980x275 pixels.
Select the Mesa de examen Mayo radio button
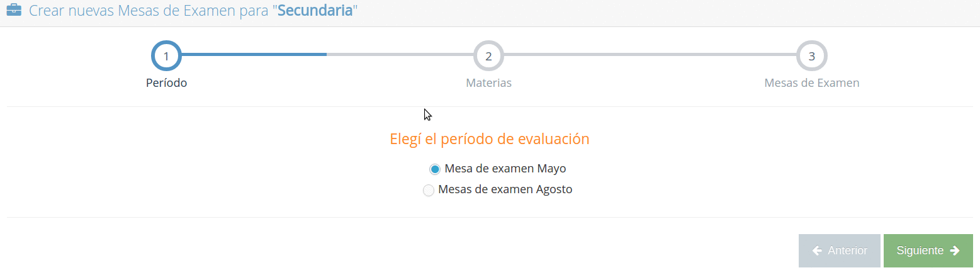coord(435,169)
